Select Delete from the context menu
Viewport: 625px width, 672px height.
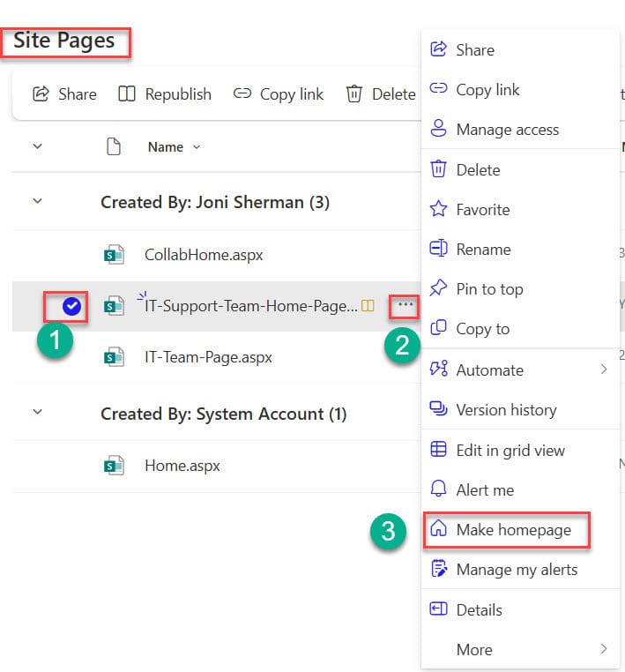coord(520,169)
